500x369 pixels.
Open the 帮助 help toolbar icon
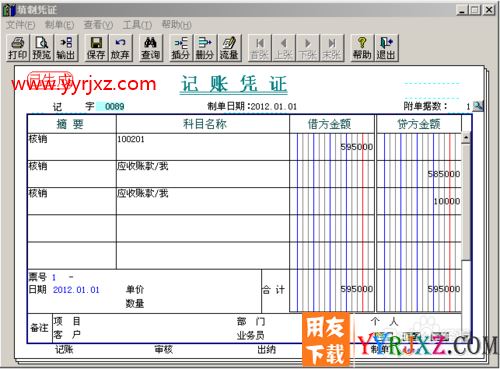point(362,48)
